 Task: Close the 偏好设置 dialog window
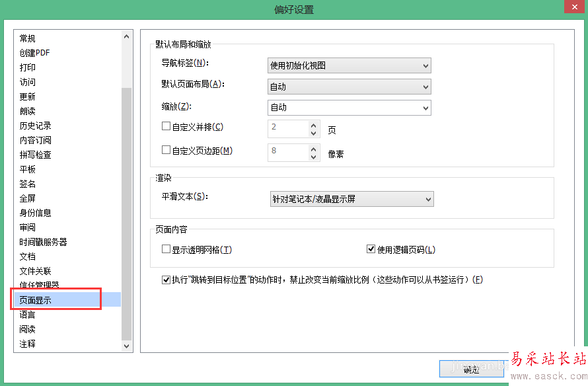pos(573,8)
